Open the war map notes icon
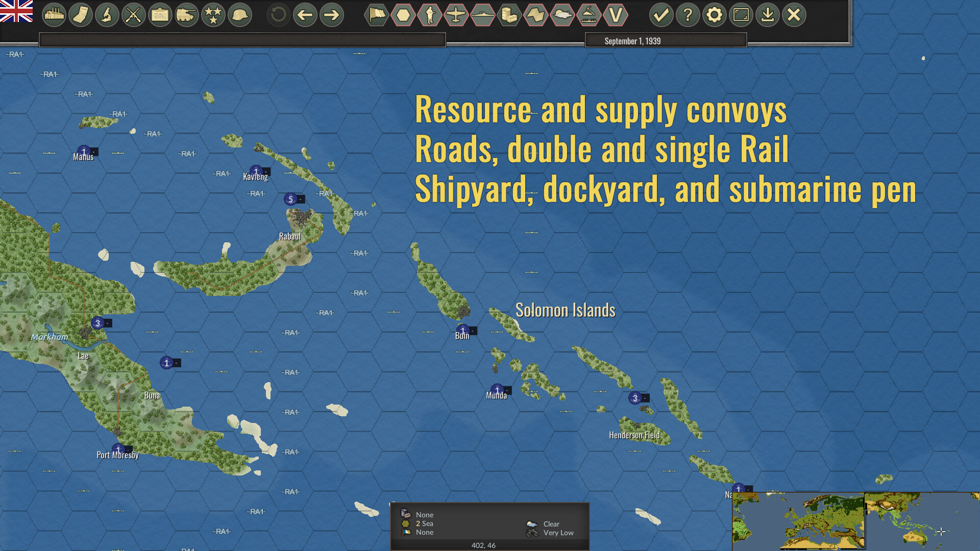This screenshot has height=551, width=980. 160,15
